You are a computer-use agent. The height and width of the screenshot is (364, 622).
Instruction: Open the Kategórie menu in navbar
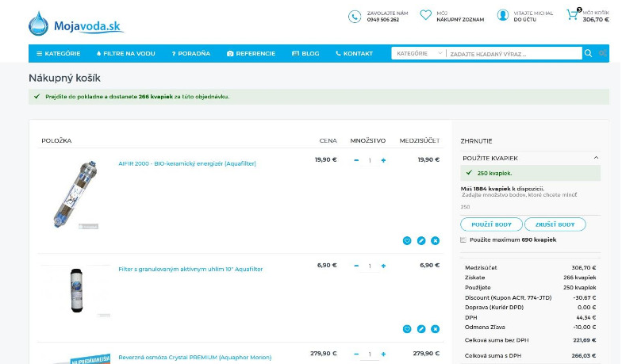58,53
